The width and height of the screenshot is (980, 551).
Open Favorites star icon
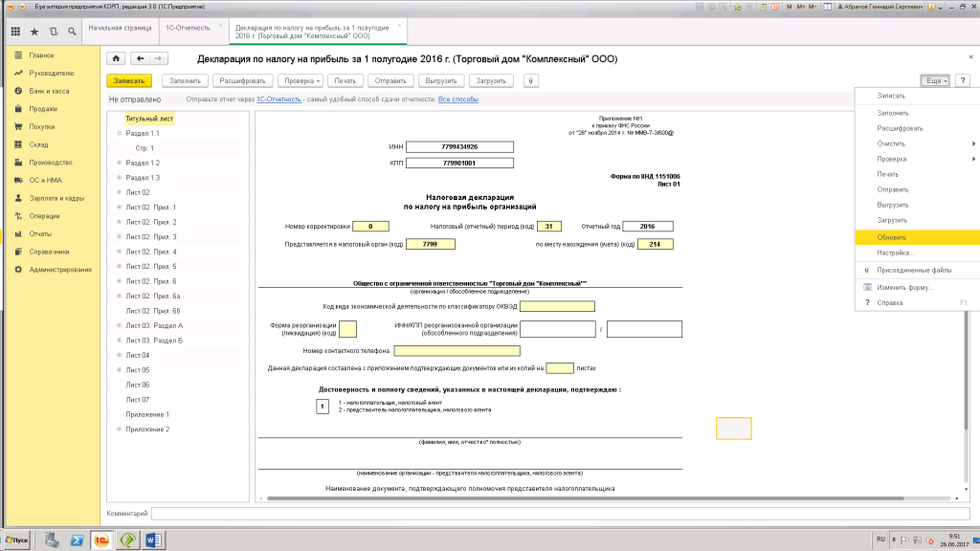[x=34, y=32]
